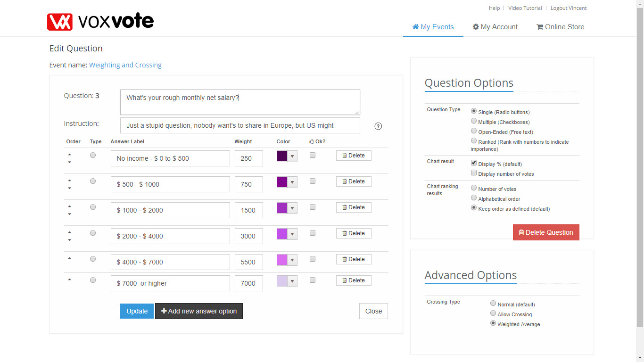Move '$ 4000 - $ 7000' answer up

[70, 258]
